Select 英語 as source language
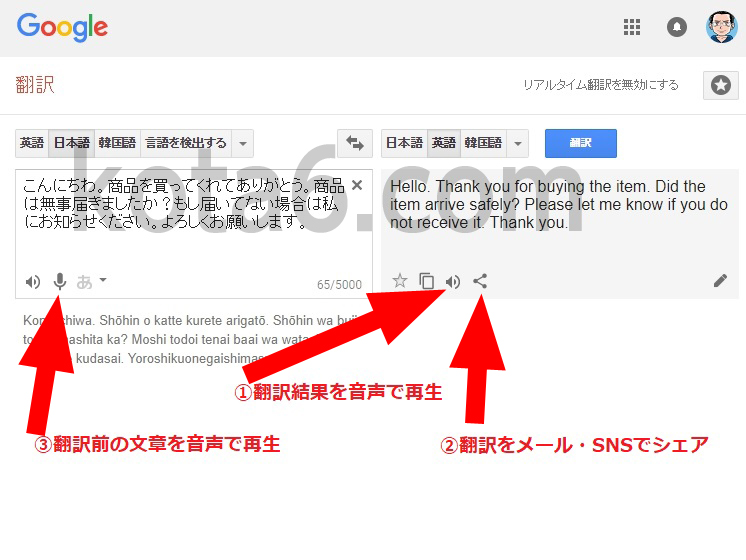 tap(32, 143)
